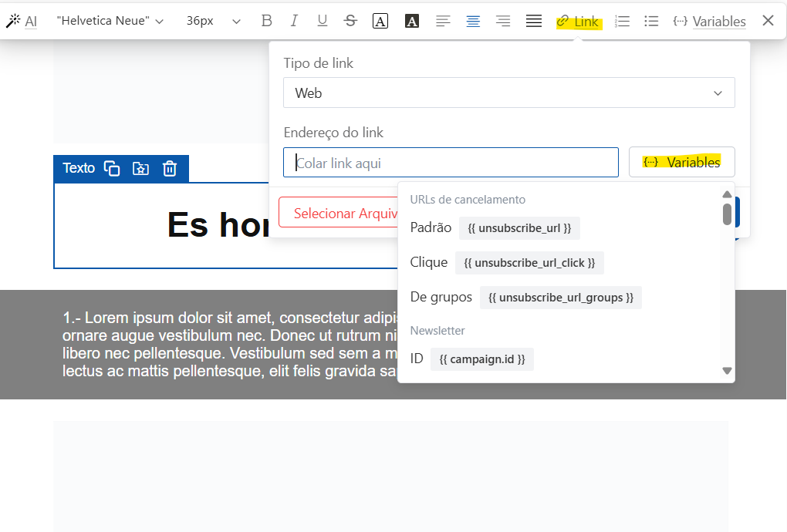Image resolution: width=787 pixels, height=532 pixels.
Task: Toggle italic formatting
Action: 294,21
